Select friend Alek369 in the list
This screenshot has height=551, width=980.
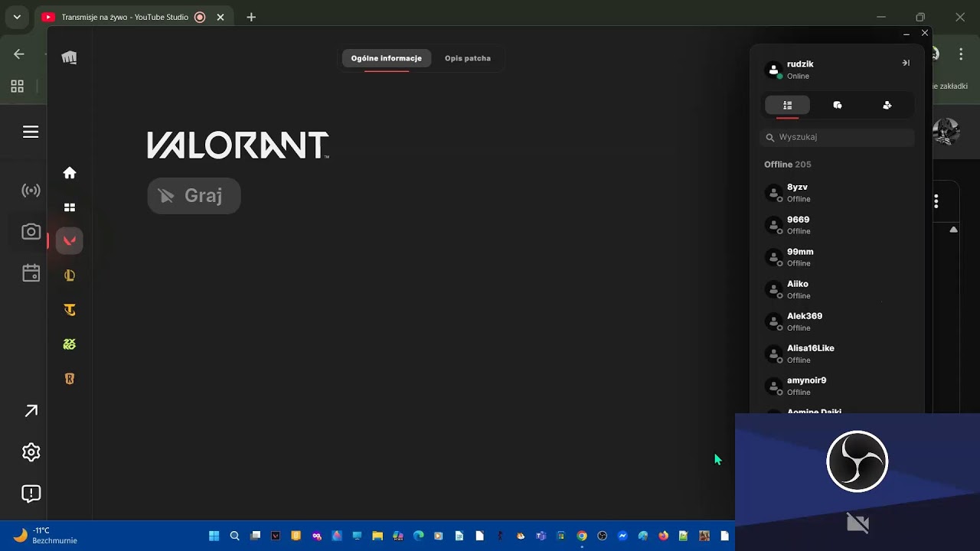pos(837,321)
